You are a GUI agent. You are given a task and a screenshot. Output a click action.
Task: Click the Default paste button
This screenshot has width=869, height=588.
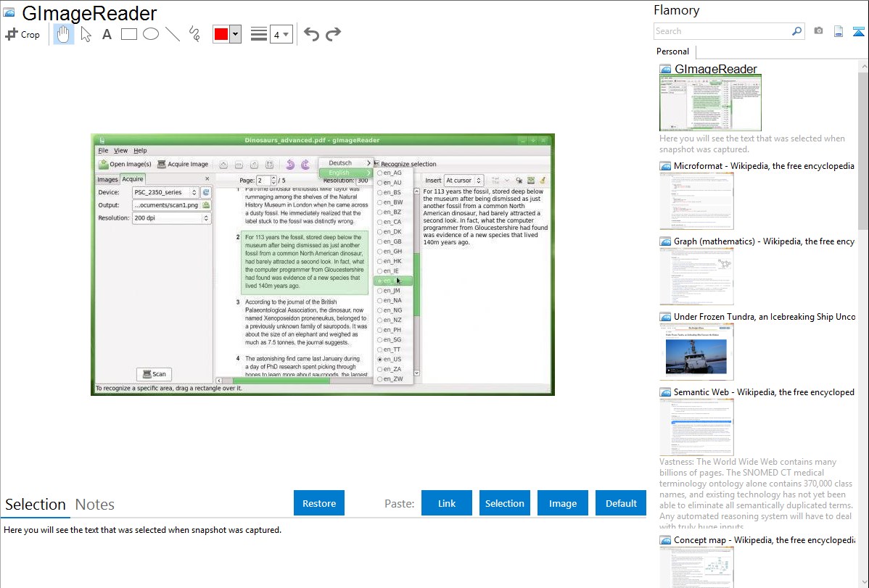(621, 503)
